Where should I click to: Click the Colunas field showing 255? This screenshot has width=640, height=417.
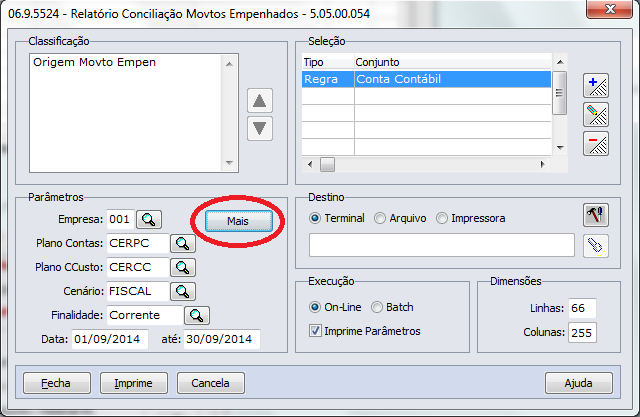click(x=582, y=333)
